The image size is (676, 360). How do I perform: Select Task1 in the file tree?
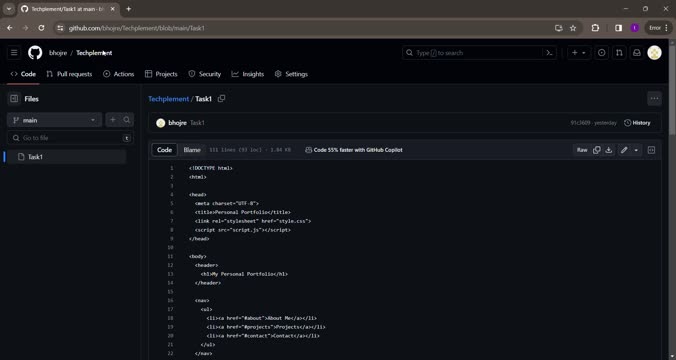pos(67,157)
